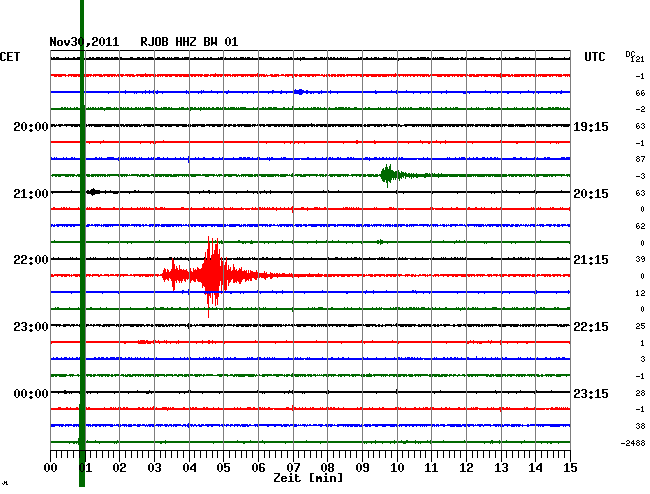Click the UTC timezone label
The height and width of the screenshot is (494, 650).
[594, 57]
